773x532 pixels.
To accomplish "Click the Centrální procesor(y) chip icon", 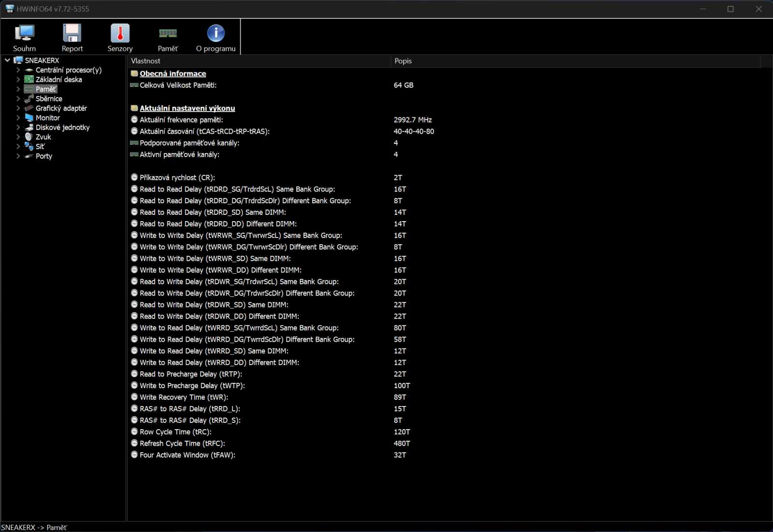I will [x=29, y=70].
